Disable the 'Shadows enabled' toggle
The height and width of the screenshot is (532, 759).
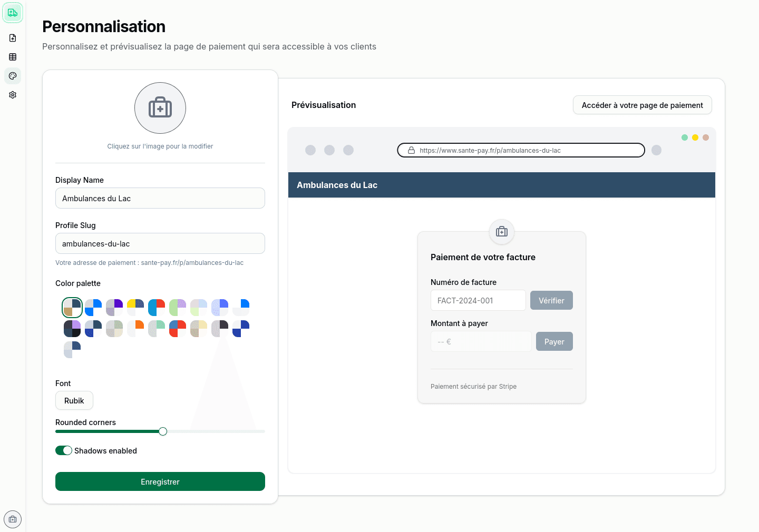point(64,450)
